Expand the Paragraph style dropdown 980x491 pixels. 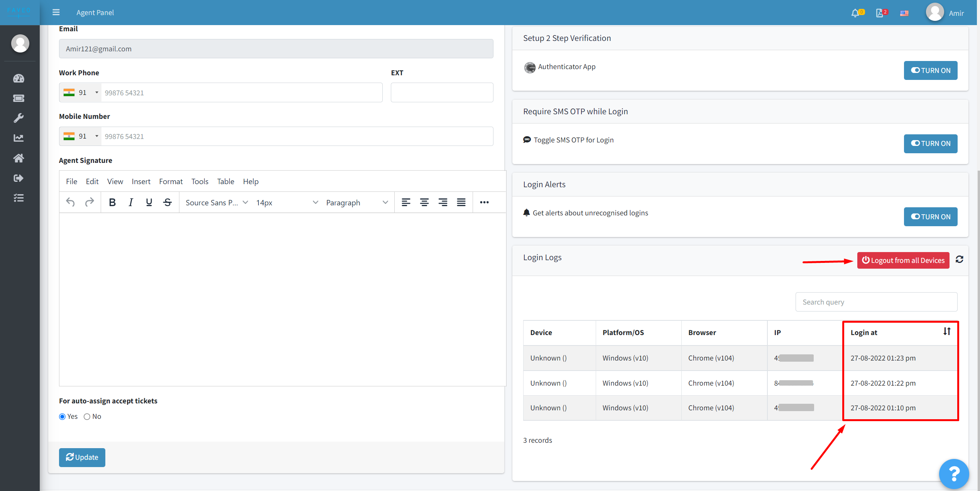(x=357, y=202)
